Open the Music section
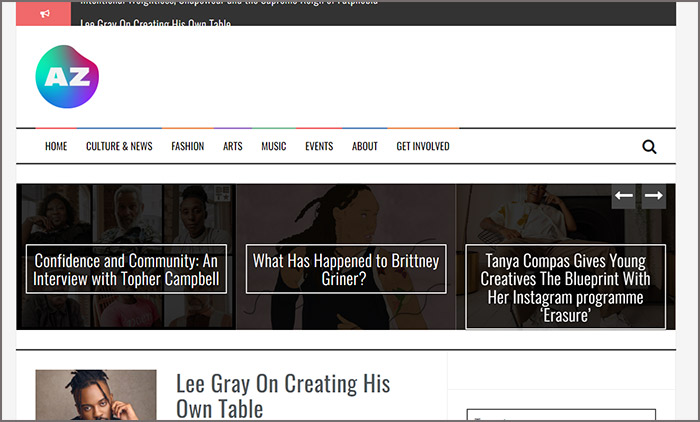 274,146
